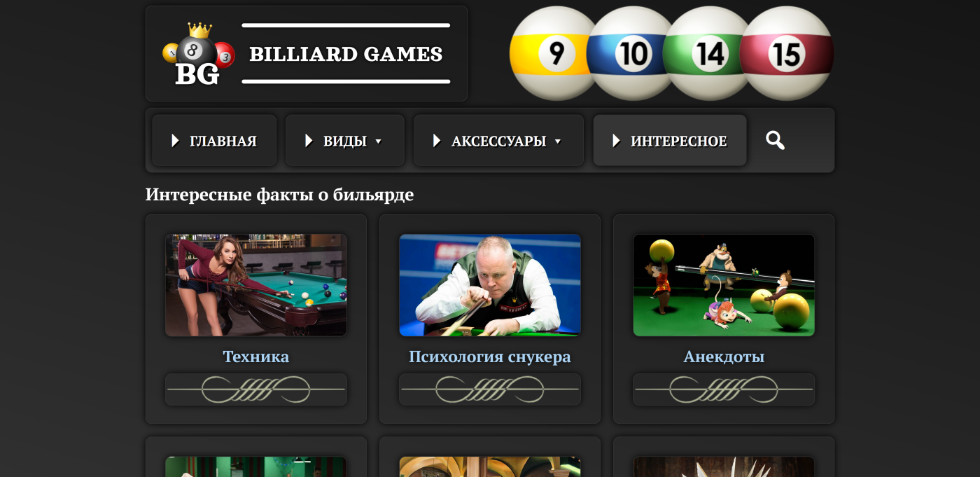Open the Техника link

click(256, 357)
